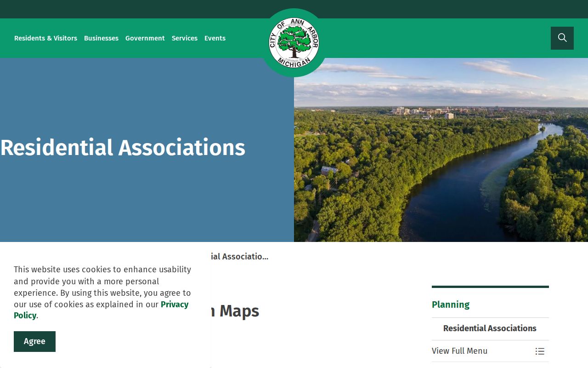Select Residential Associations in the sidebar
Screen dimensions: 588x368
tap(490, 328)
